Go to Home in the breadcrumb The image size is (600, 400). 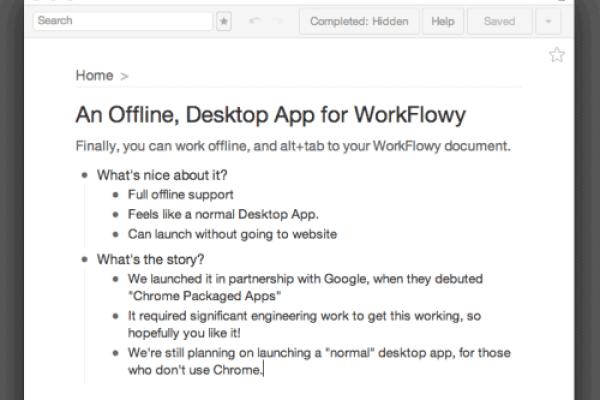(x=95, y=75)
